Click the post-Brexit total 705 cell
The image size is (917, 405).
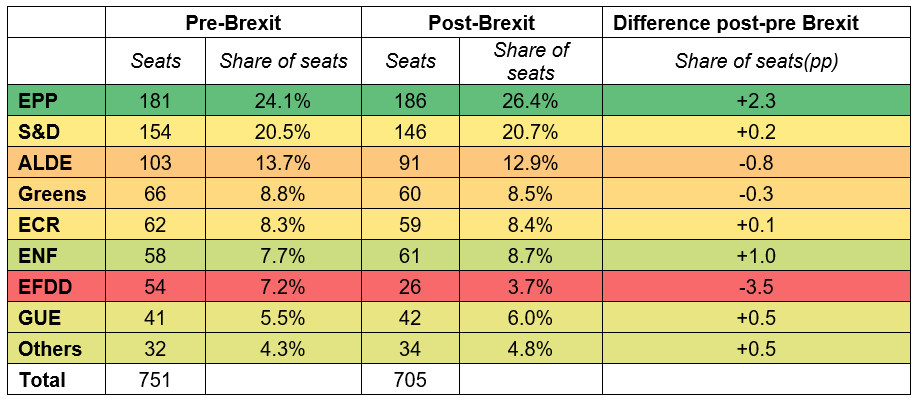(411, 380)
